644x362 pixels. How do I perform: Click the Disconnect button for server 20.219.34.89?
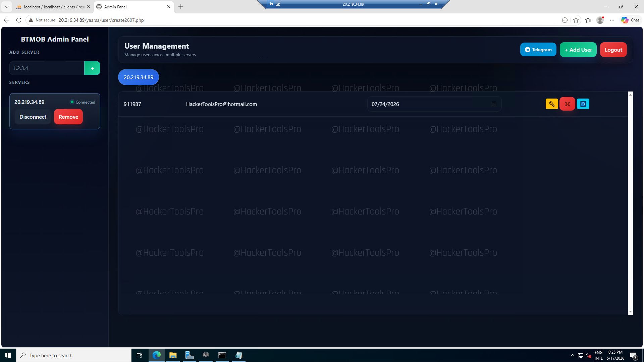33,117
